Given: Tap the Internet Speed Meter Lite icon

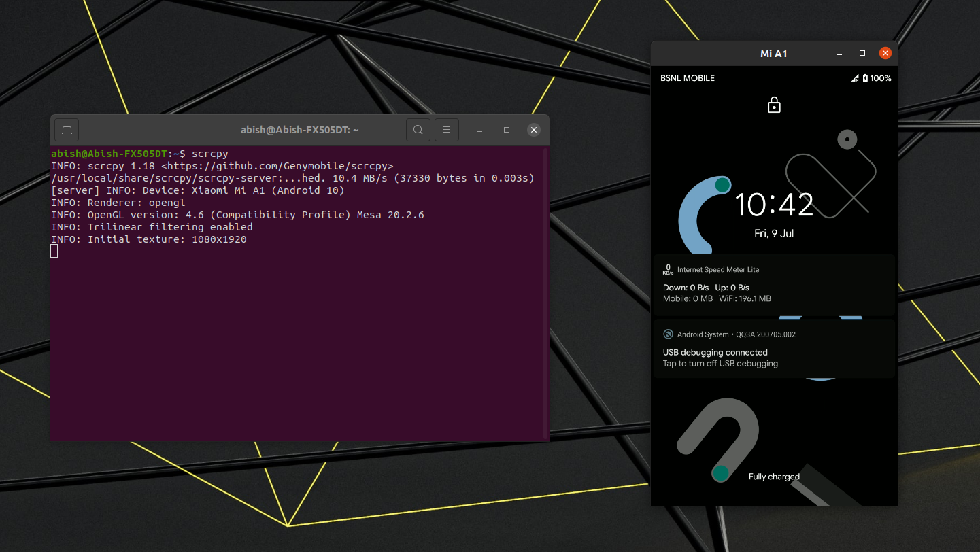Looking at the screenshot, I should [x=669, y=269].
